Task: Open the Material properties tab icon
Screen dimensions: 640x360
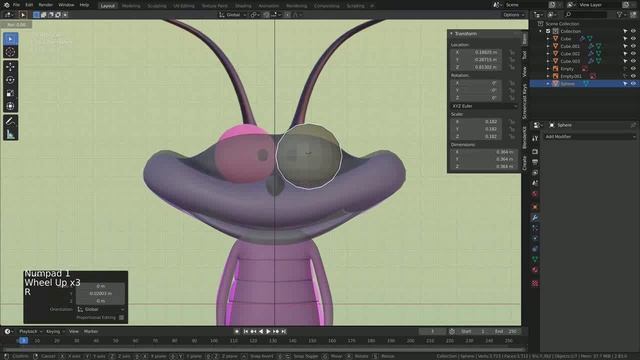Action: click(x=535, y=270)
